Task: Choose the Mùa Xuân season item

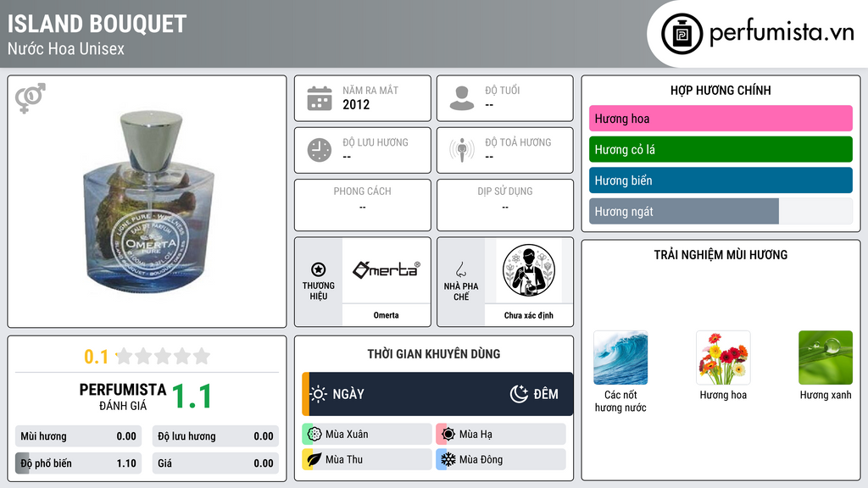Action: (367, 435)
